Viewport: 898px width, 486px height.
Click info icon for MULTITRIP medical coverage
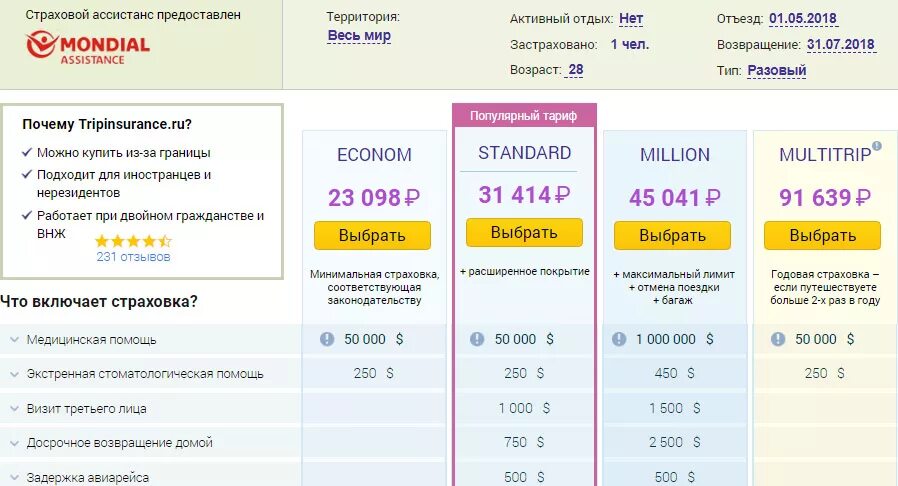click(778, 339)
